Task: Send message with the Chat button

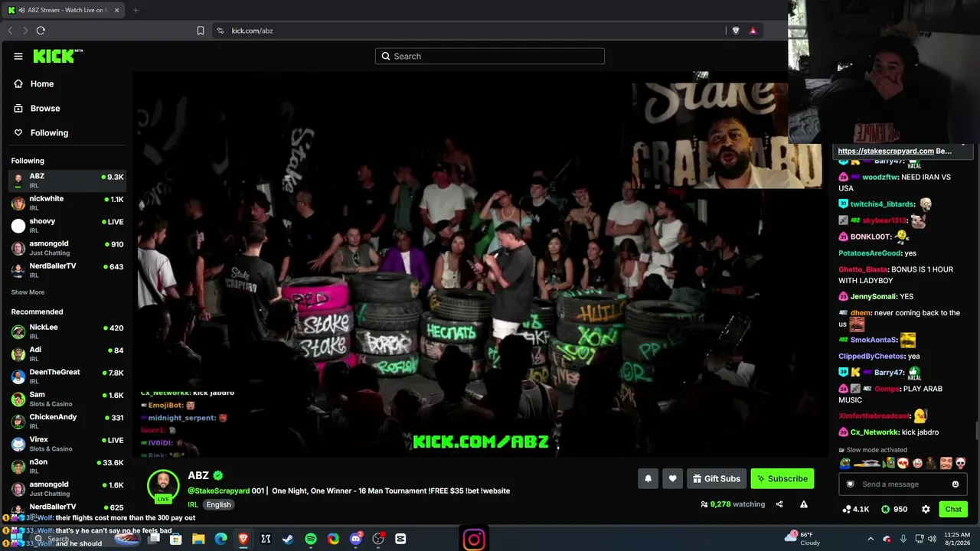Action: tap(953, 509)
